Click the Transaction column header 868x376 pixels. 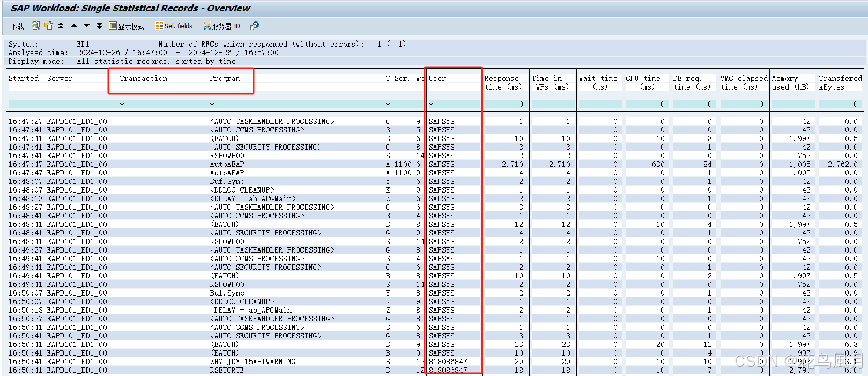click(x=143, y=78)
